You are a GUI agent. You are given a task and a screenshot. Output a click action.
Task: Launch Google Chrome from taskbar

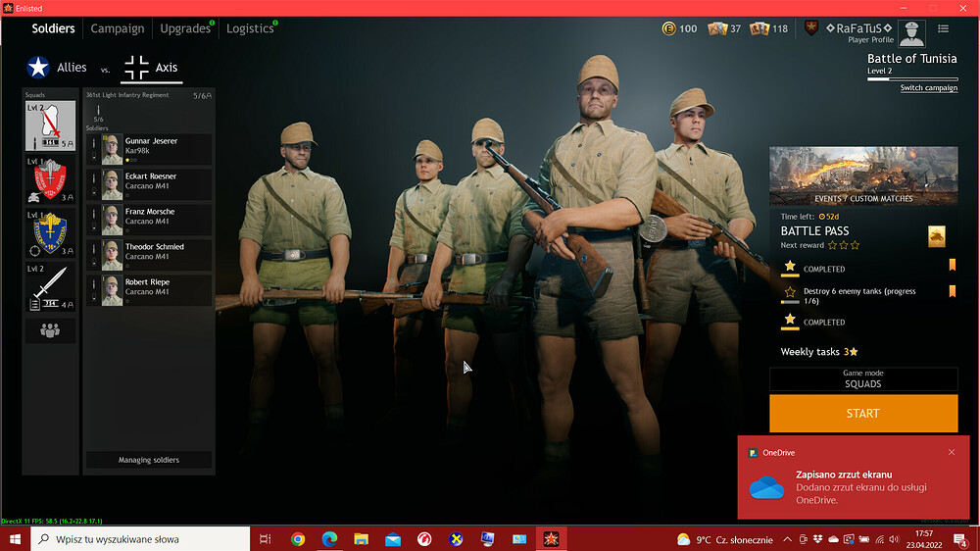click(298, 539)
